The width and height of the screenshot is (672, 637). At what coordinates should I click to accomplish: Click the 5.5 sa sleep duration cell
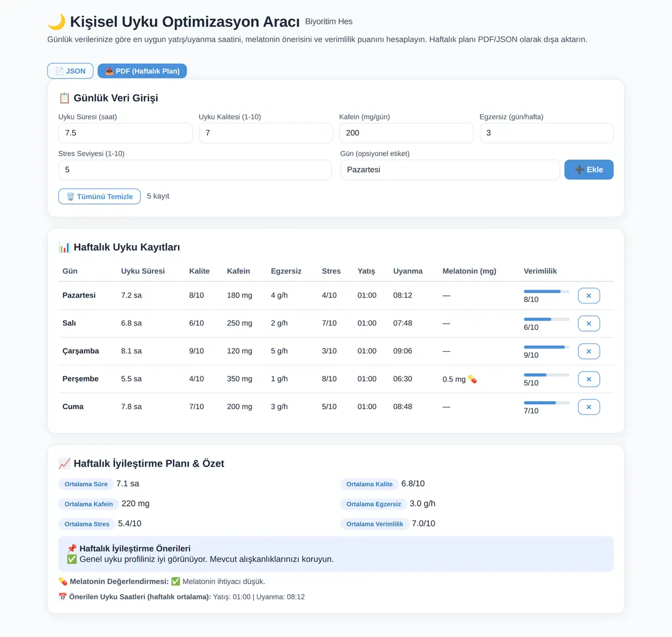(x=132, y=379)
